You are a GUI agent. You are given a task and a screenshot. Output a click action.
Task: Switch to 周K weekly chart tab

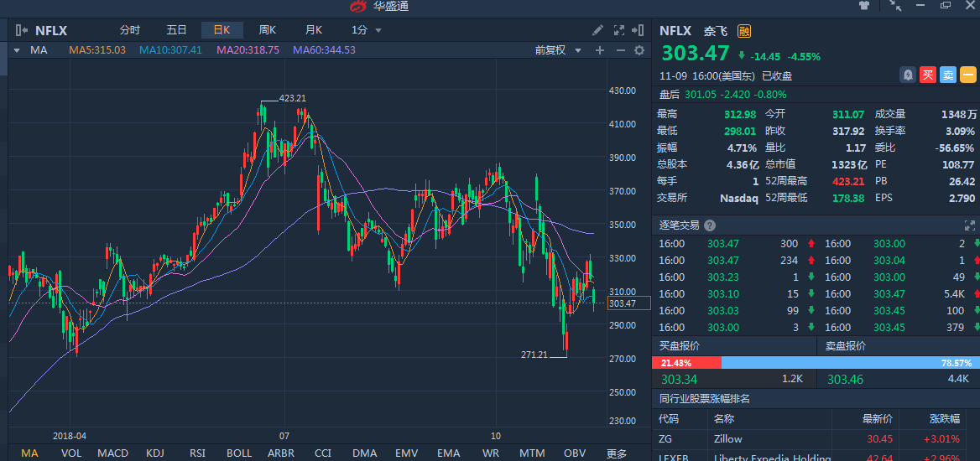click(x=268, y=30)
